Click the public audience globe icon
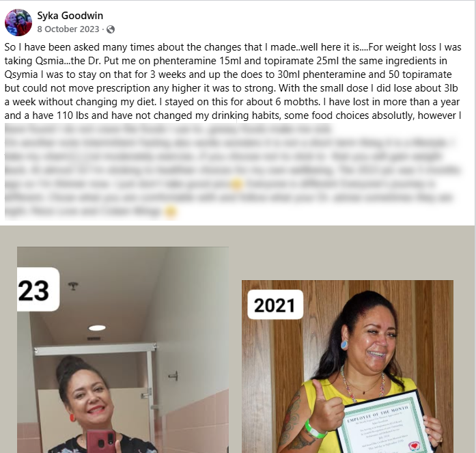 click(x=111, y=29)
